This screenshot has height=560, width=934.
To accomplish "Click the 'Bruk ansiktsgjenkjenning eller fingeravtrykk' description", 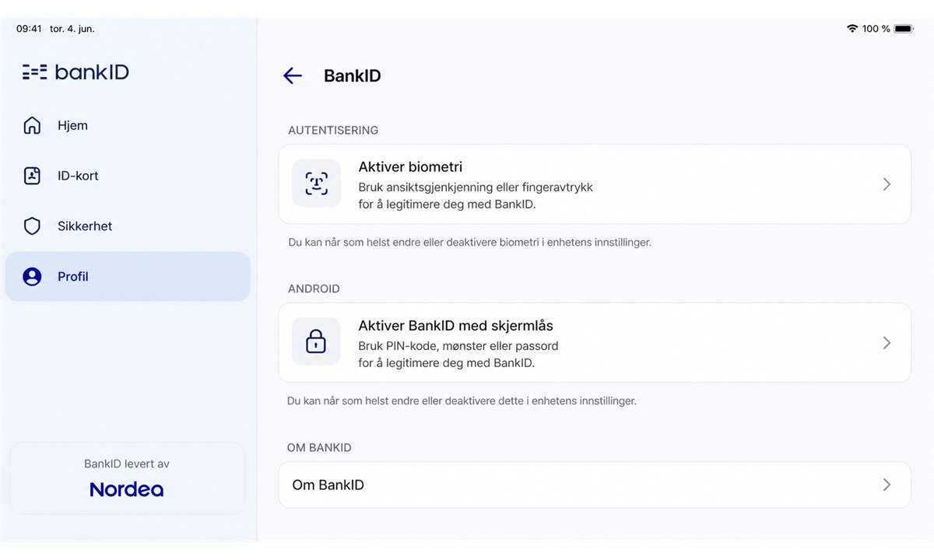I will pos(476,196).
